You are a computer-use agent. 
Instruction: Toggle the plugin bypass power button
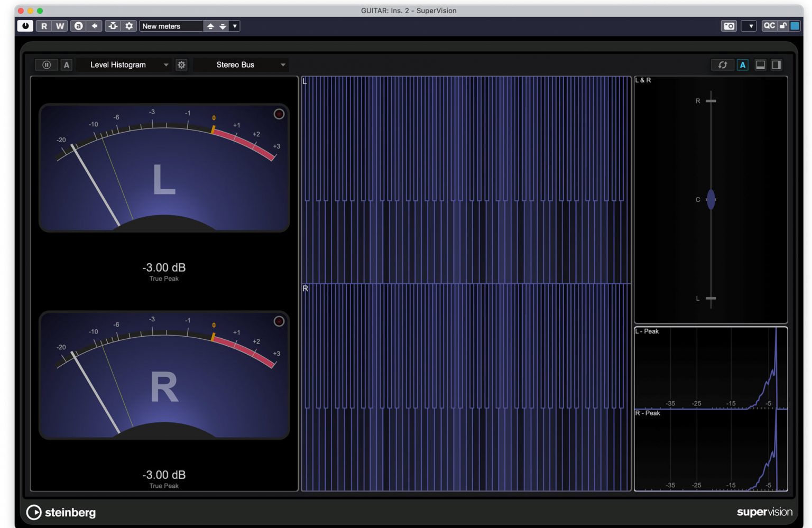coord(25,25)
